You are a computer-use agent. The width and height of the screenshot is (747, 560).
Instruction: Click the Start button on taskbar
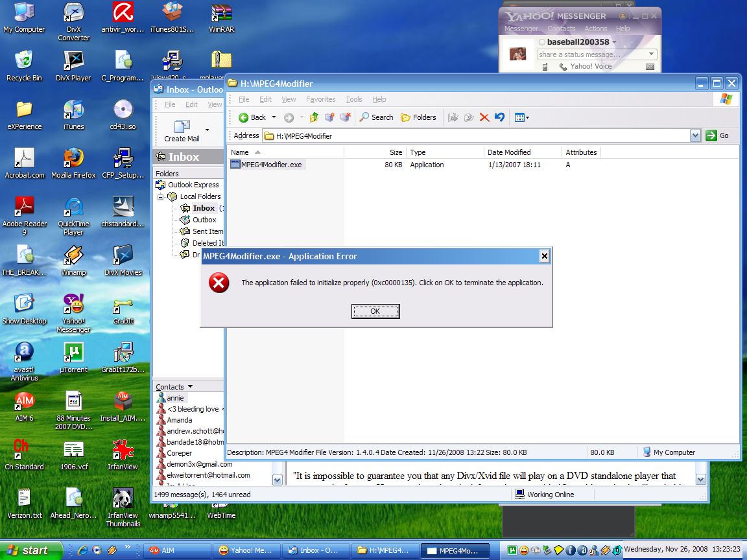[x=31, y=550]
